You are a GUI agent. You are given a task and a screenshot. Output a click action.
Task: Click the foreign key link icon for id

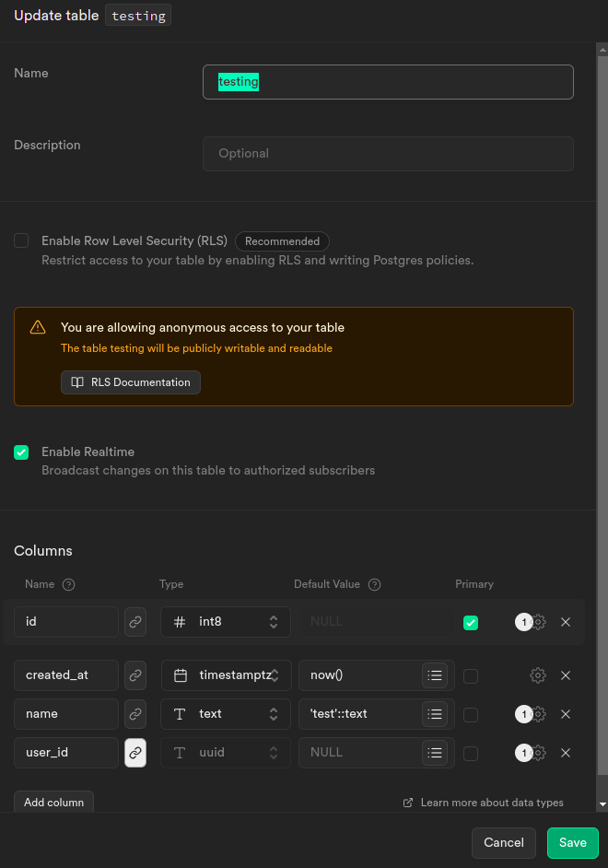coord(135,622)
